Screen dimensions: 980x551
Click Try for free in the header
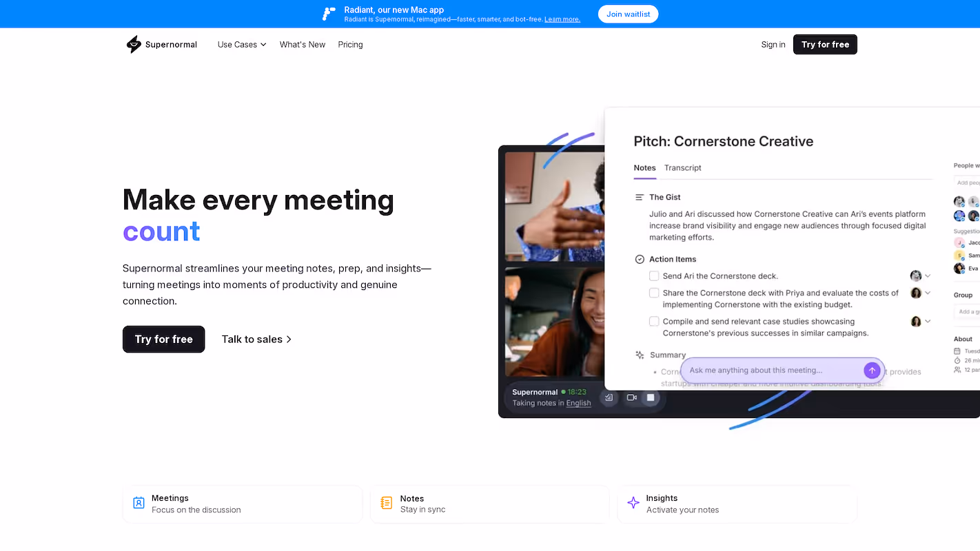[x=825, y=44]
